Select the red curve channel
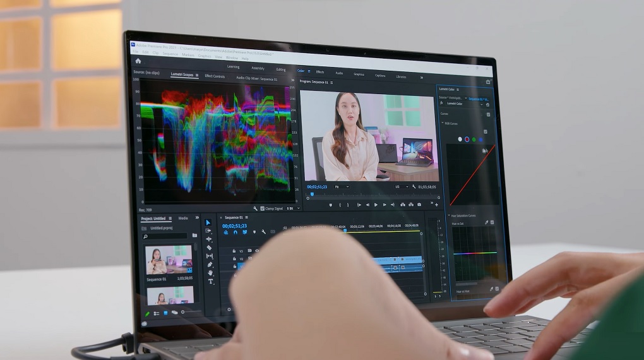Viewport: 644px width, 360px height. (467, 140)
